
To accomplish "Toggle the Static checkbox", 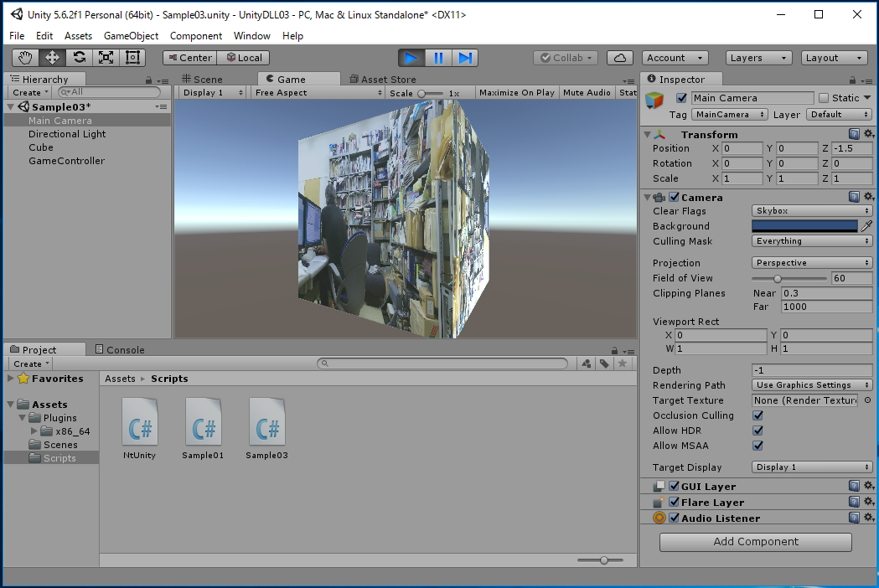I will pyautogui.click(x=823, y=98).
